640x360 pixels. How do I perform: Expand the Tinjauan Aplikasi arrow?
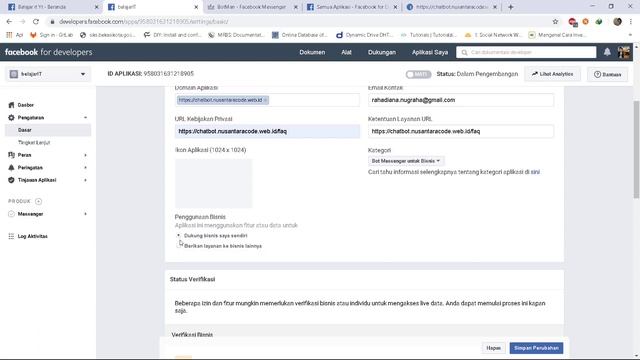[x=85, y=180]
